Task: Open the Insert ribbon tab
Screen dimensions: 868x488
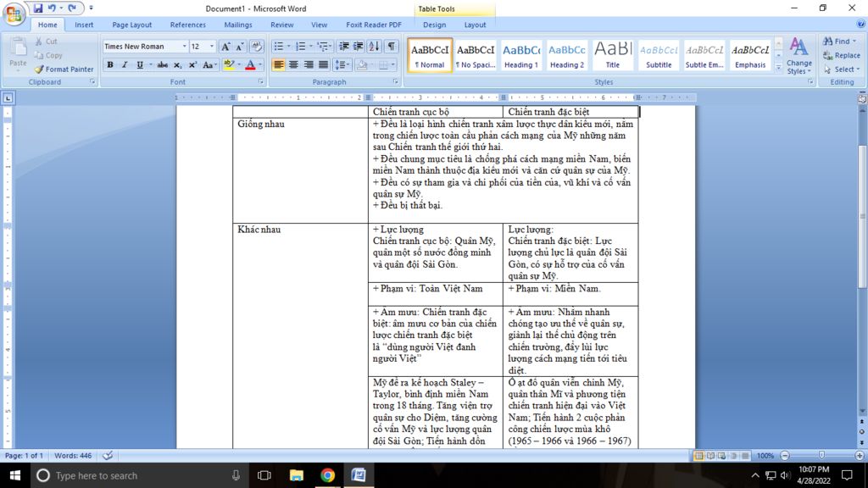Action: (84, 25)
